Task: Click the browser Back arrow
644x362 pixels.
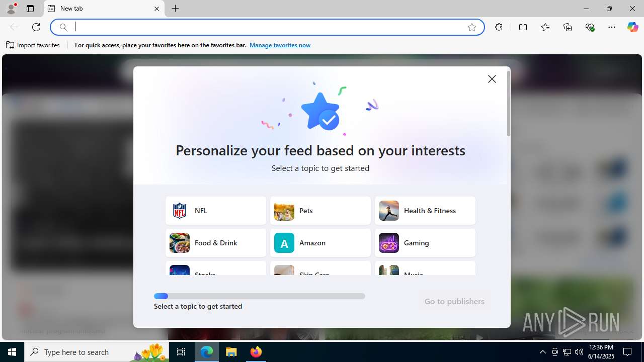Action: pyautogui.click(x=14, y=27)
